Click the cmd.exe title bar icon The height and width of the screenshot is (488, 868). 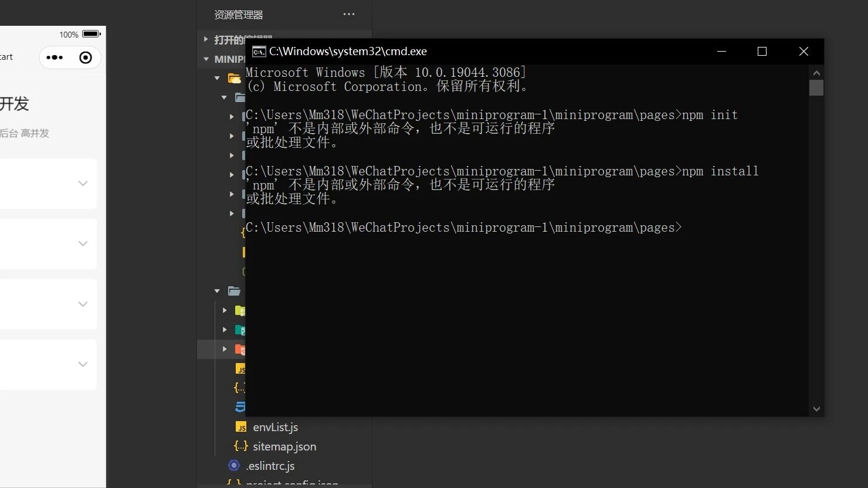coord(259,52)
